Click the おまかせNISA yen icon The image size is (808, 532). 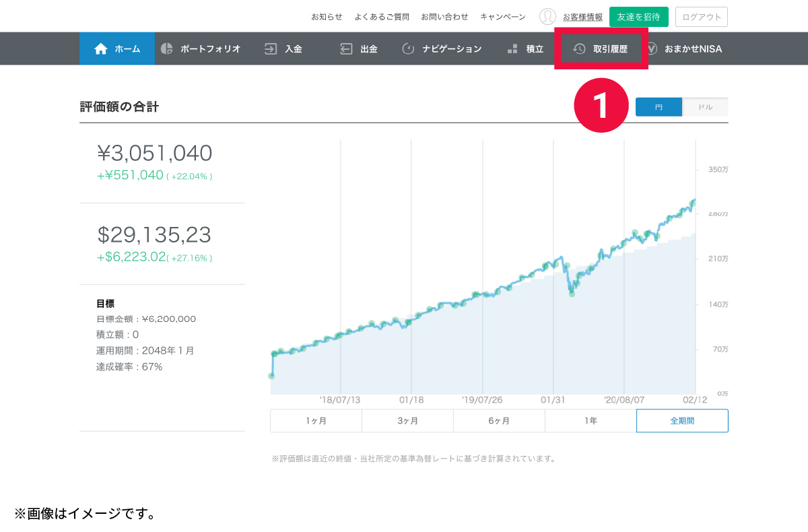click(x=651, y=48)
